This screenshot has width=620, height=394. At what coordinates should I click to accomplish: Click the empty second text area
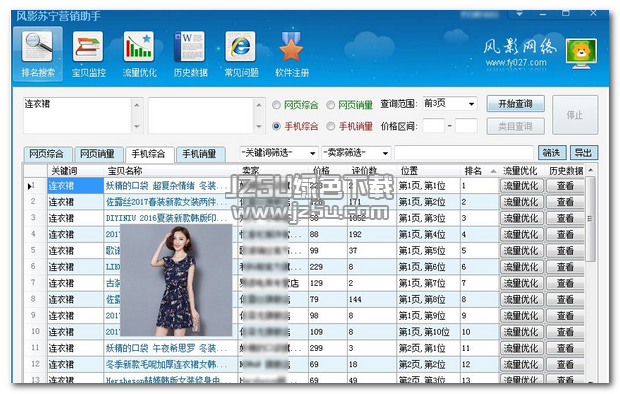(x=201, y=115)
